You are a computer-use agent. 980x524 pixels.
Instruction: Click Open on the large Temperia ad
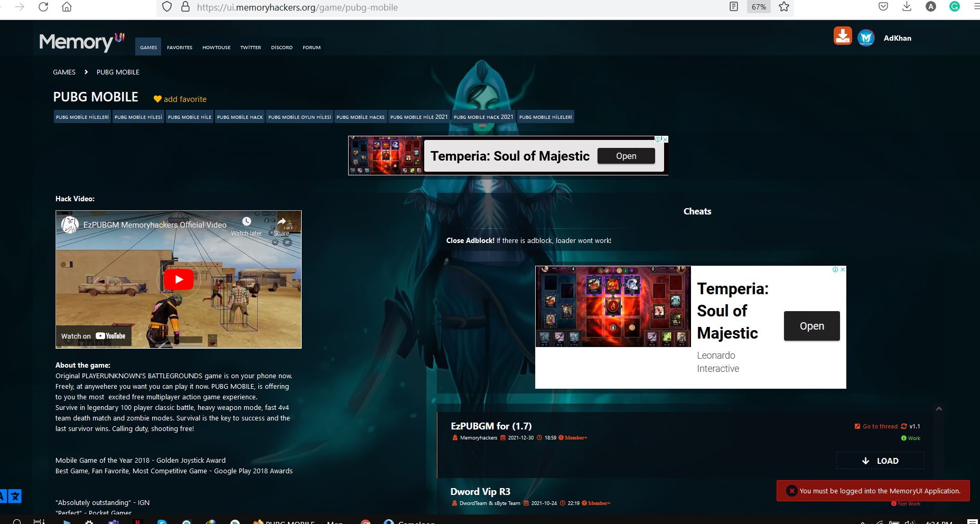coord(812,326)
